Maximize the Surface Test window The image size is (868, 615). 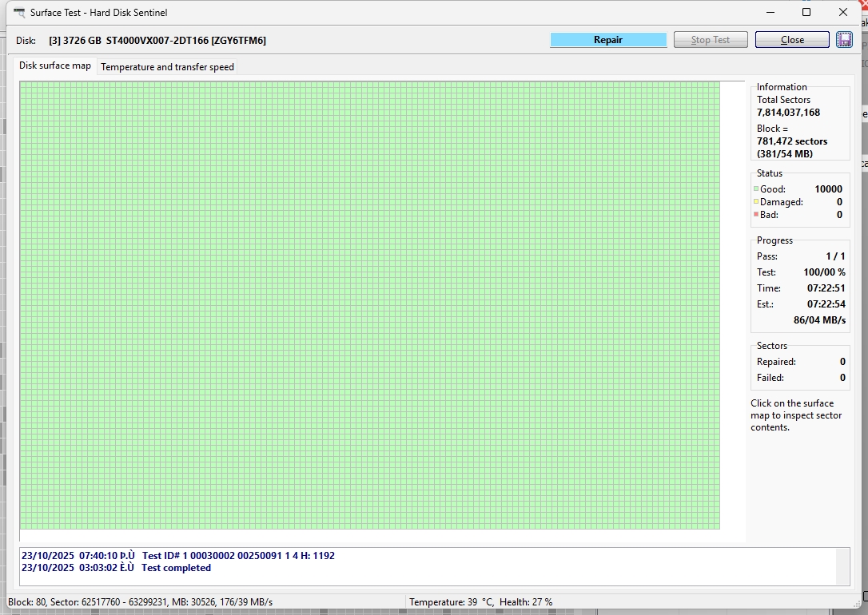[x=806, y=13]
